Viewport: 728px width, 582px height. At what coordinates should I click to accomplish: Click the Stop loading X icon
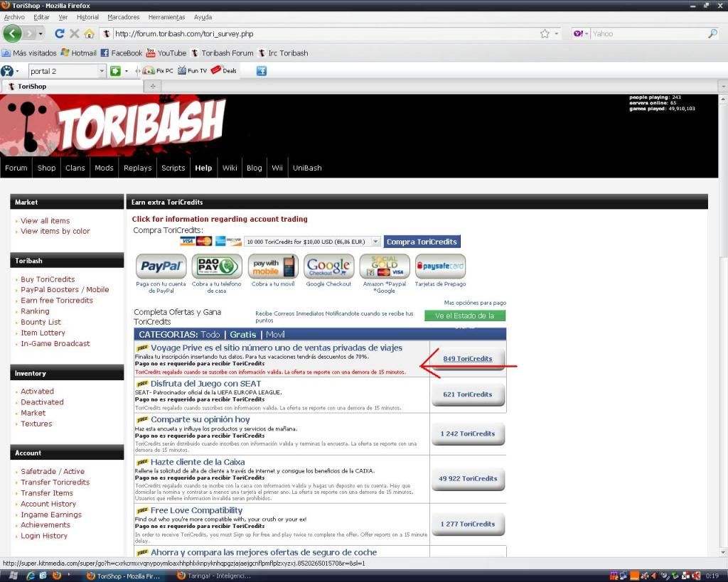(x=74, y=33)
